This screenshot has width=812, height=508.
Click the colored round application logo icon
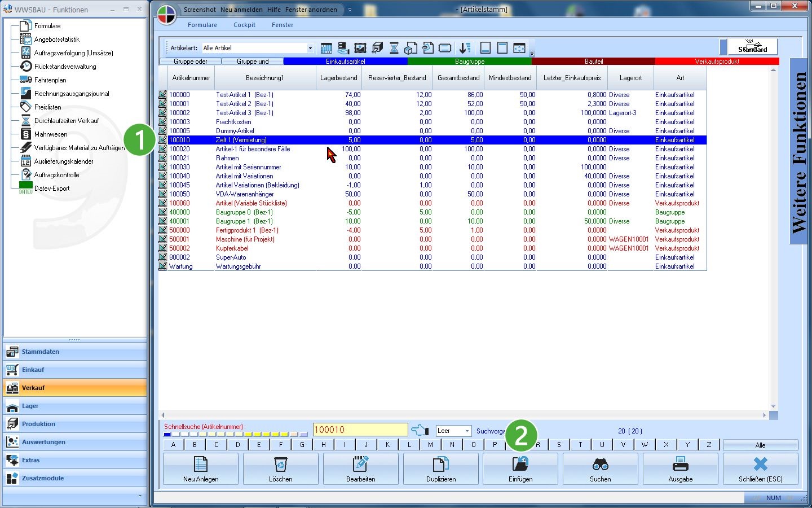click(x=166, y=15)
